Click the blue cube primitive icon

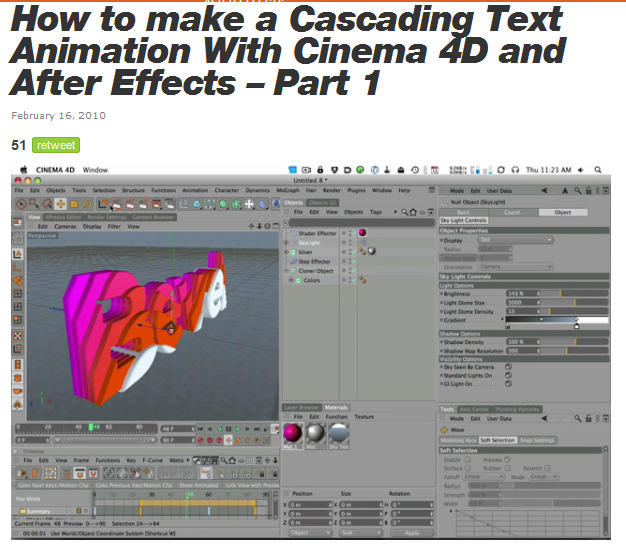197,204
